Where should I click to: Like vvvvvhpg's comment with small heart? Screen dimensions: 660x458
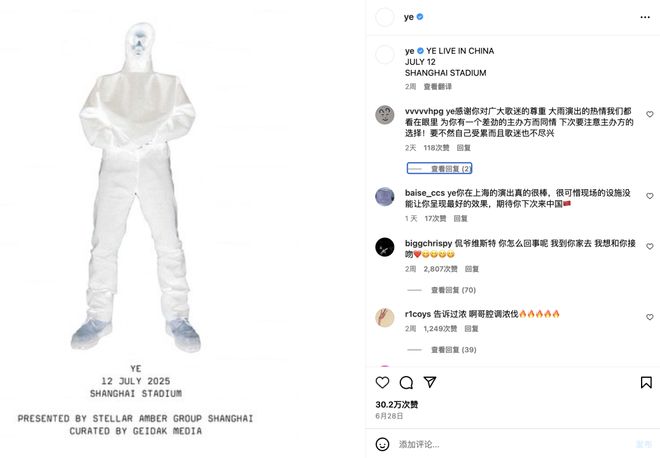(x=649, y=114)
